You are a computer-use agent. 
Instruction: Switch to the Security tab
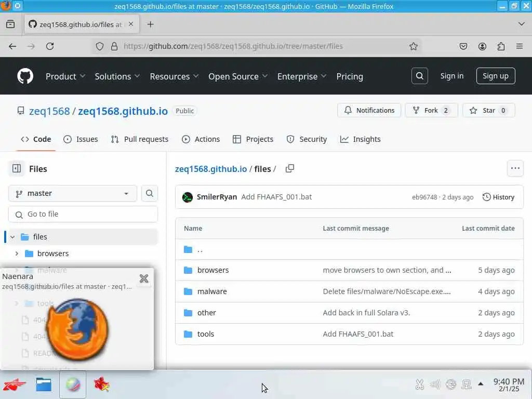(307, 139)
